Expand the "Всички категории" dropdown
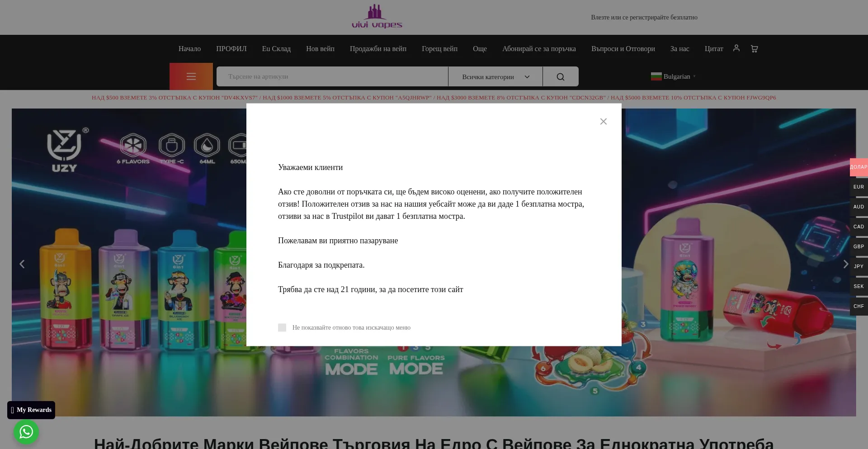The image size is (868, 449). tap(495, 76)
